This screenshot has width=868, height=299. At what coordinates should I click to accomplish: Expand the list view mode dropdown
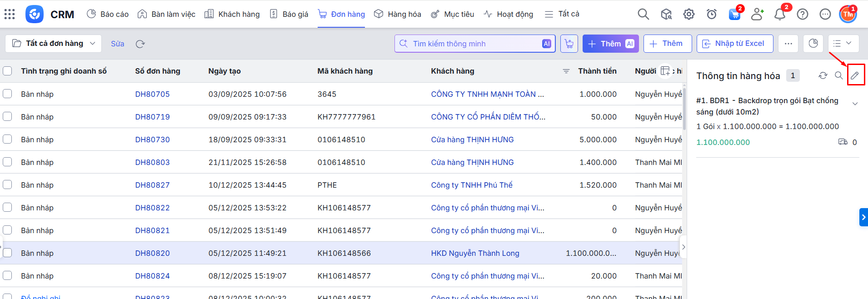[x=843, y=44]
